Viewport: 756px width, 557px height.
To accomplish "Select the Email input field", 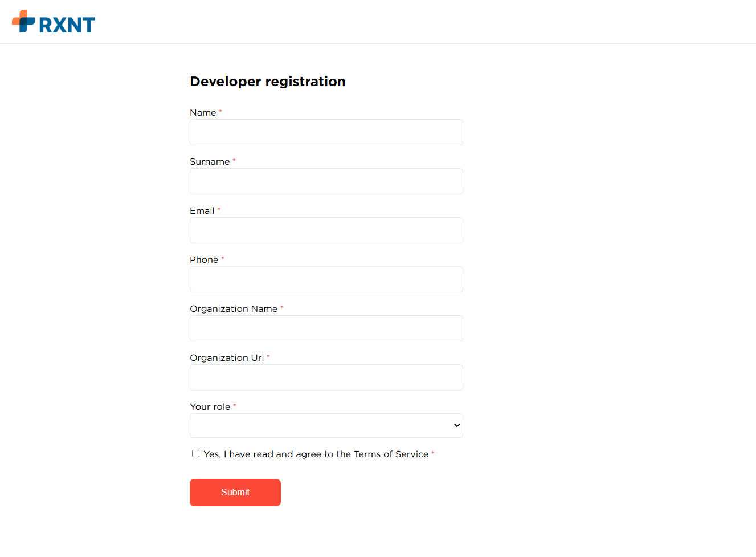I will tap(326, 230).
